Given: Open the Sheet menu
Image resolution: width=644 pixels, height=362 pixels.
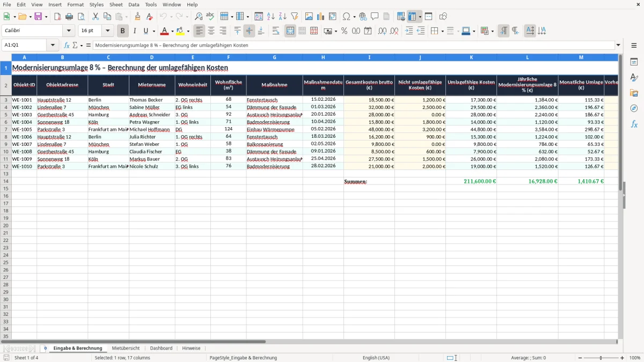Looking at the screenshot, I should pyautogui.click(x=116, y=4).
